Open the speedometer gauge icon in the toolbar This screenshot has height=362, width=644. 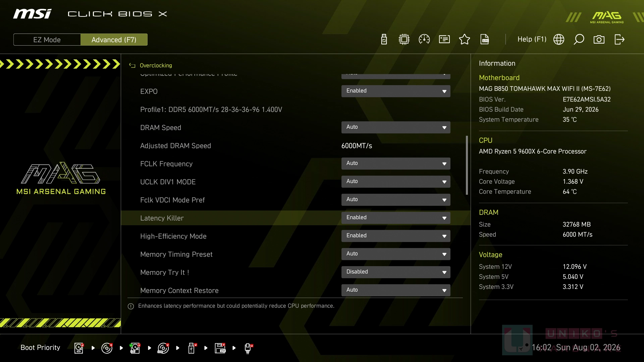tap(424, 40)
